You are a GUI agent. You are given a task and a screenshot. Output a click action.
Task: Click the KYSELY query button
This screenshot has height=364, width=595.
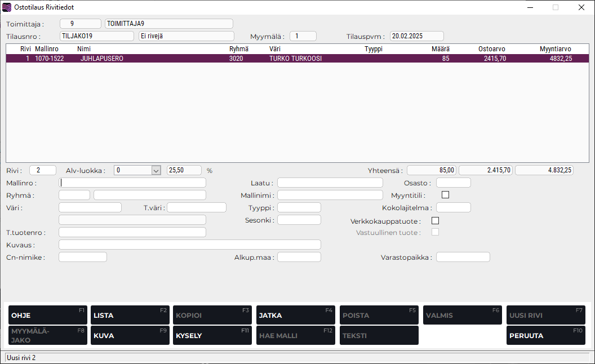pos(212,336)
